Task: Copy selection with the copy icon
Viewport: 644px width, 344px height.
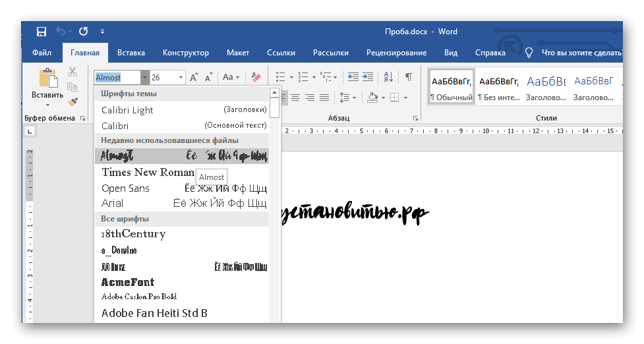Action: pos(73,86)
